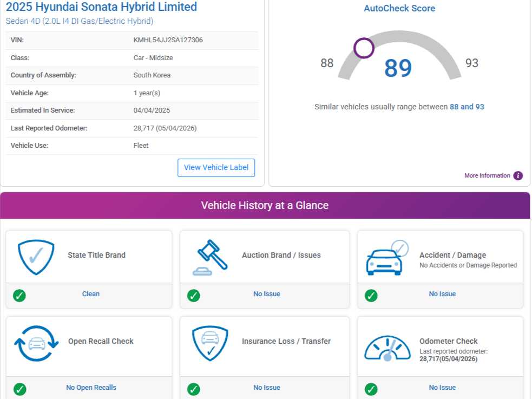Click the State Title Brand label
Screen dimensions: 532x399
point(97,255)
